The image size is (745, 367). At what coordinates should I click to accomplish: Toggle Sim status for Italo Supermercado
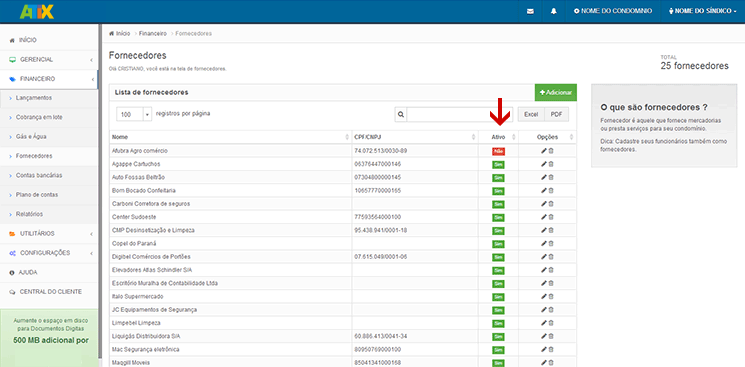click(x=498, y=297)
